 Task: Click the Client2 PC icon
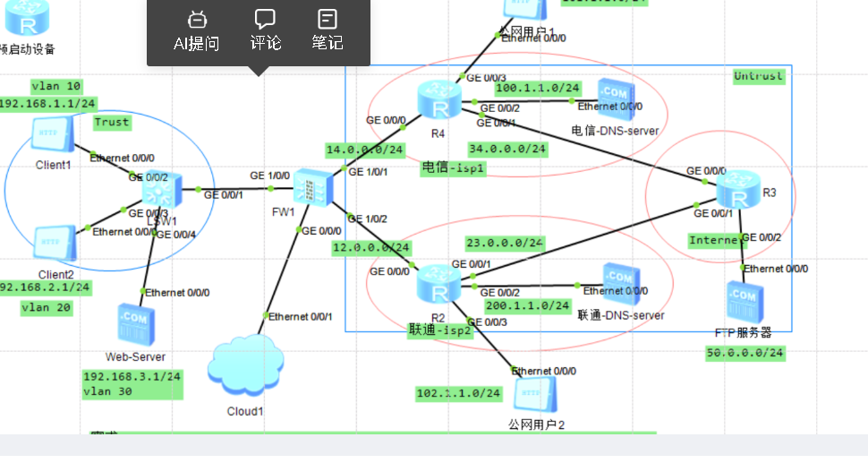click(x=55, y=243)
